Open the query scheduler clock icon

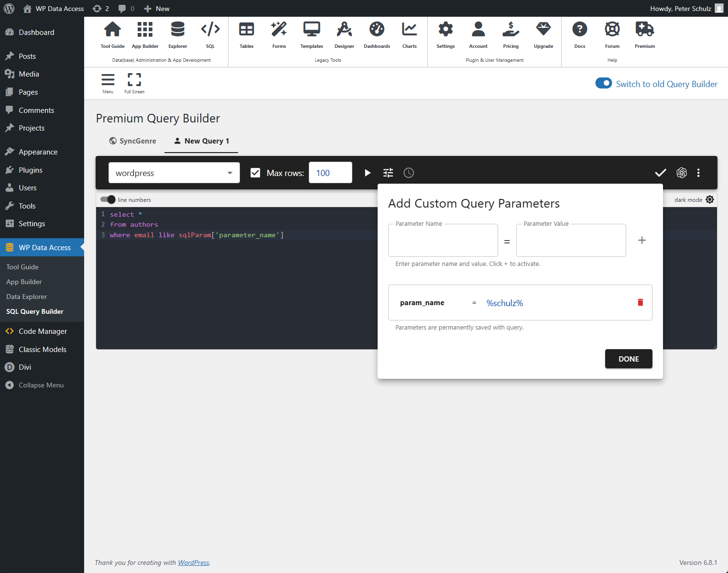pos(409,173)
